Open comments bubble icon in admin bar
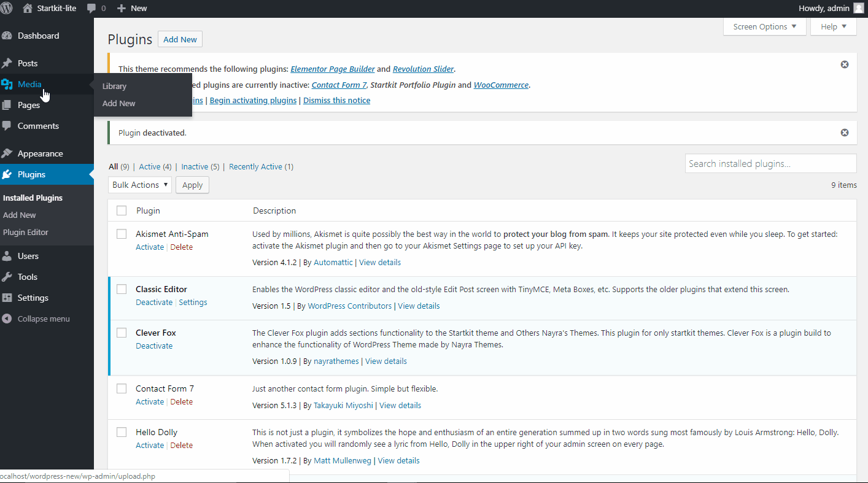This screenshot has width=868, height=483. point(91,9)
